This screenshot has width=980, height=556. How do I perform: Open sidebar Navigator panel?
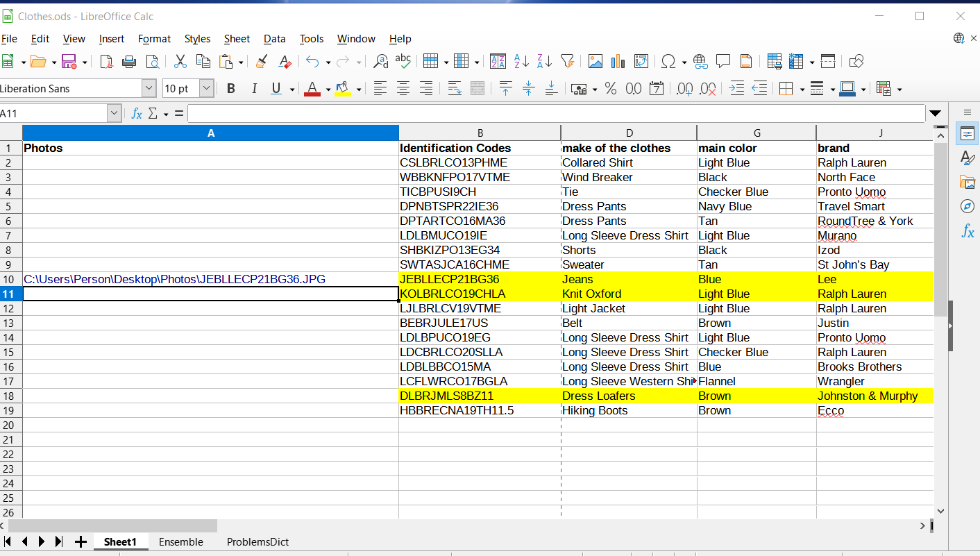[x=968, y=206]
